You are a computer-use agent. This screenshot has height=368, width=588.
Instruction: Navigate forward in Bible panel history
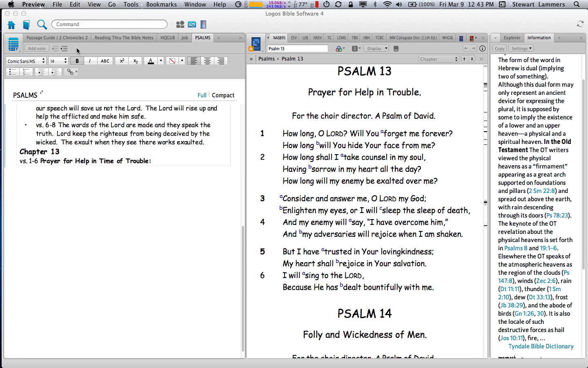click(x=473, y=48)
